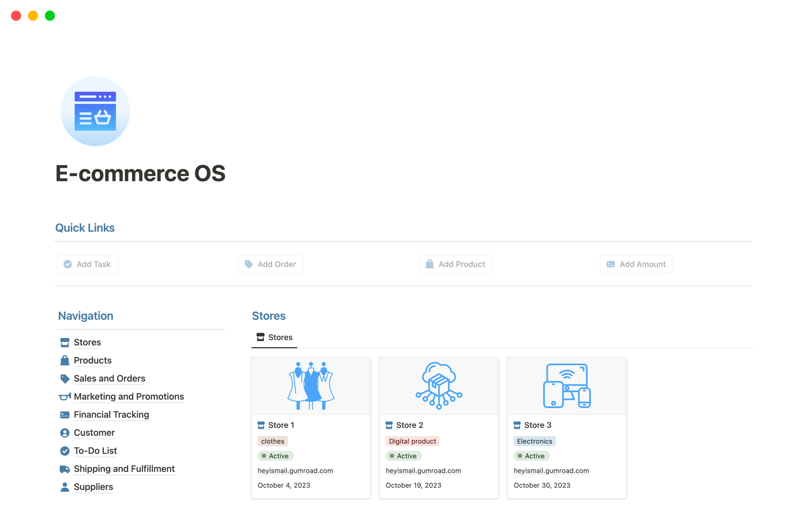Click the Add Task quick link button

(x=88, y=264)
